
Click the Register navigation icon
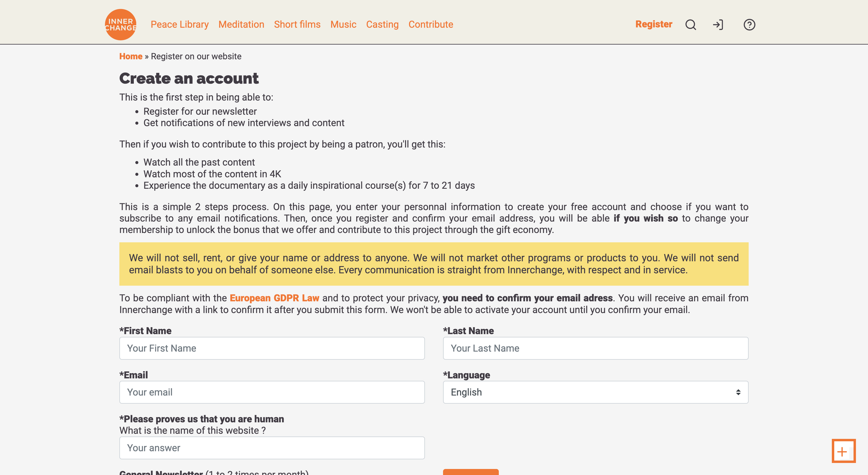(654, 25)
